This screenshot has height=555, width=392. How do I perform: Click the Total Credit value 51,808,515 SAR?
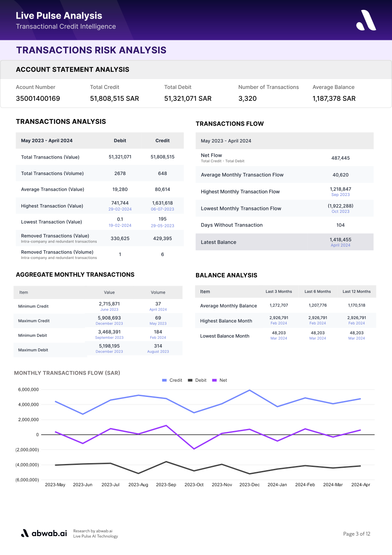click(x=114, y=99)
